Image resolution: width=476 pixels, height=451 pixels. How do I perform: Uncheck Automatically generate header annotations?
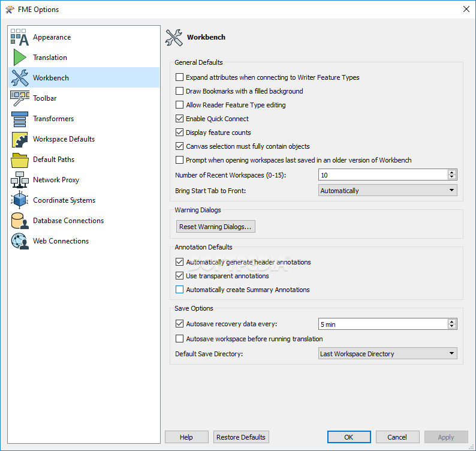[179, 262]
